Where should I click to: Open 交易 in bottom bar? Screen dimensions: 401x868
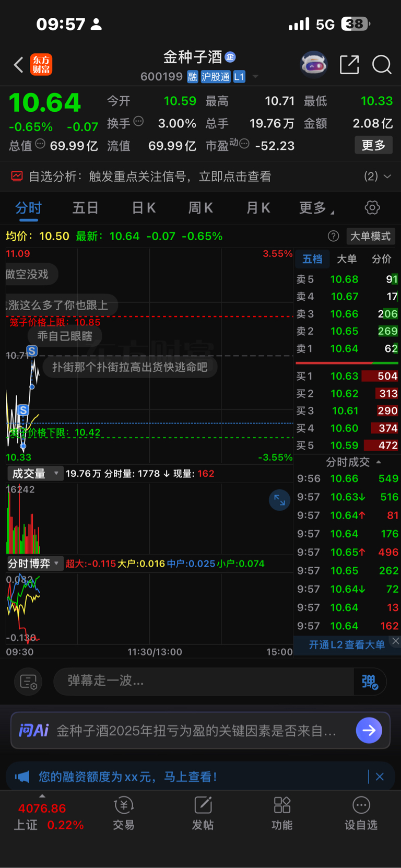[124, 814]
